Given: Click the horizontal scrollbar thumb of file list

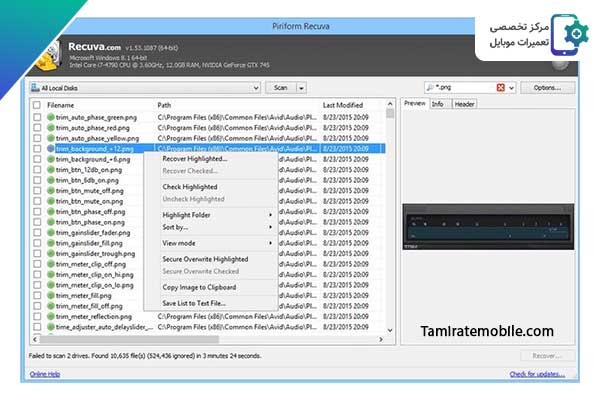Looking at the screenshot, I should point(129,339).
